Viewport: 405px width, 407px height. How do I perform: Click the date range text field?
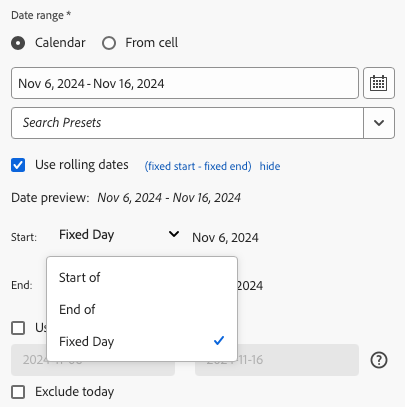pos(185,83)
